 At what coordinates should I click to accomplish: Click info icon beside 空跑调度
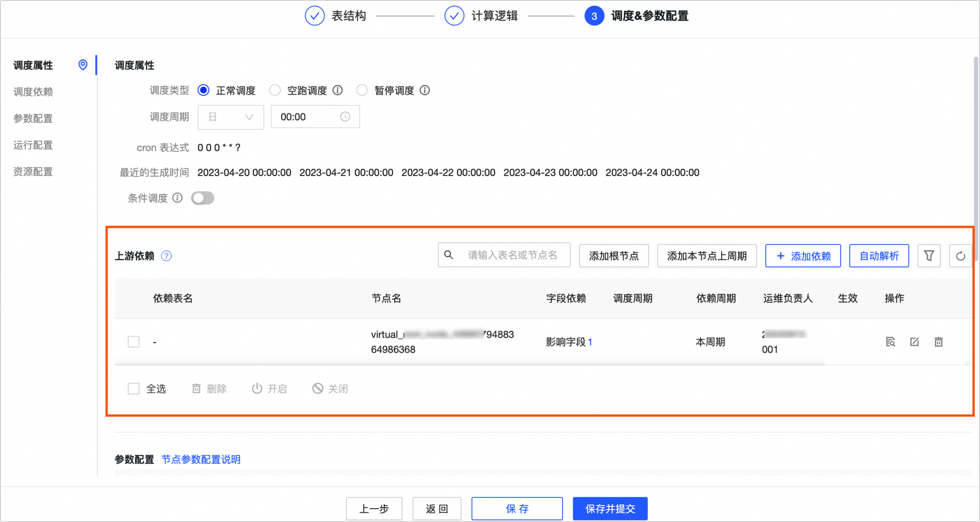tap(338, 90)
